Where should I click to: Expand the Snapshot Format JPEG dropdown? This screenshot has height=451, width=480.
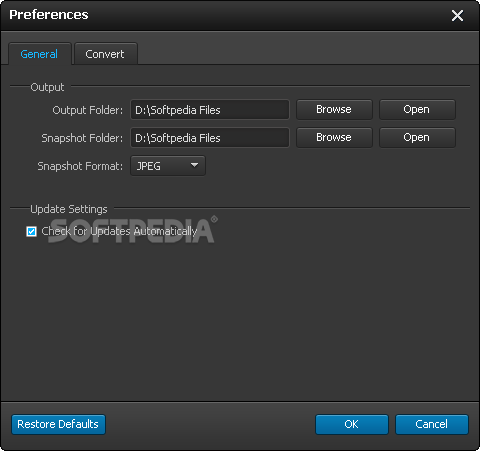(168, 166)
